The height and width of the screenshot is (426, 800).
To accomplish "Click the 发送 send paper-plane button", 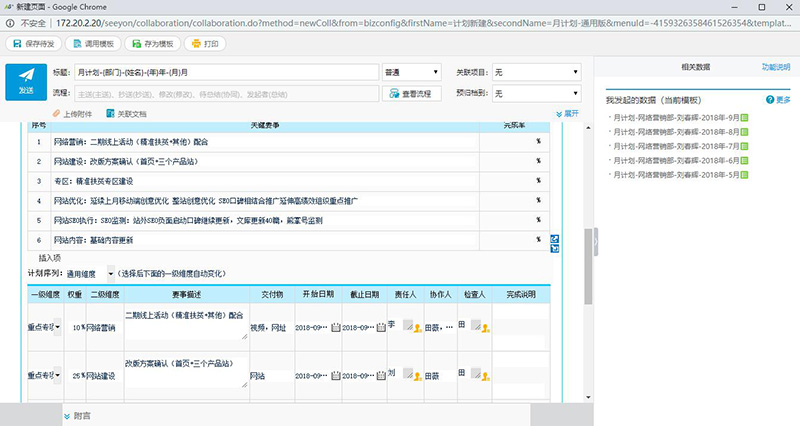I will (26, 82).
